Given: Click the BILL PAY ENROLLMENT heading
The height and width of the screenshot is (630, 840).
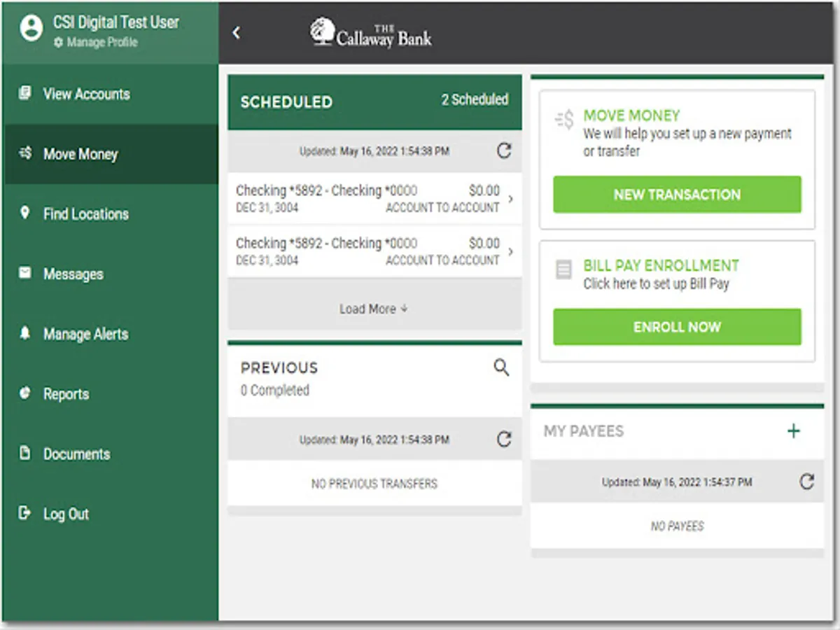Looking at the screenshot, I should (661, 266).
